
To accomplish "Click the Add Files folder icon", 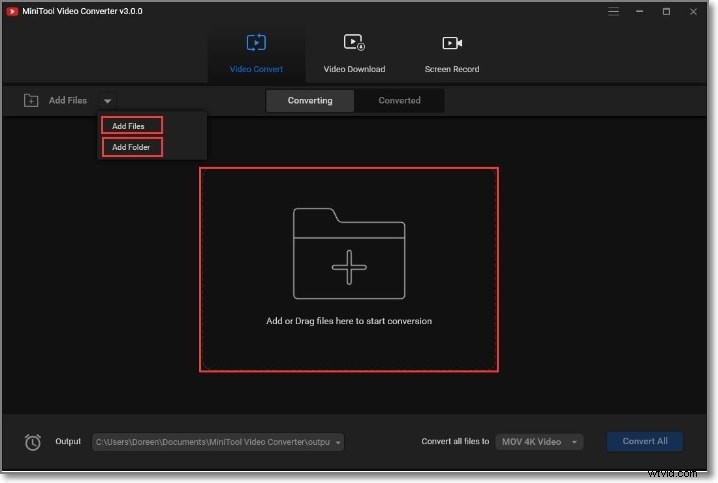I will [x=31, y=100].
